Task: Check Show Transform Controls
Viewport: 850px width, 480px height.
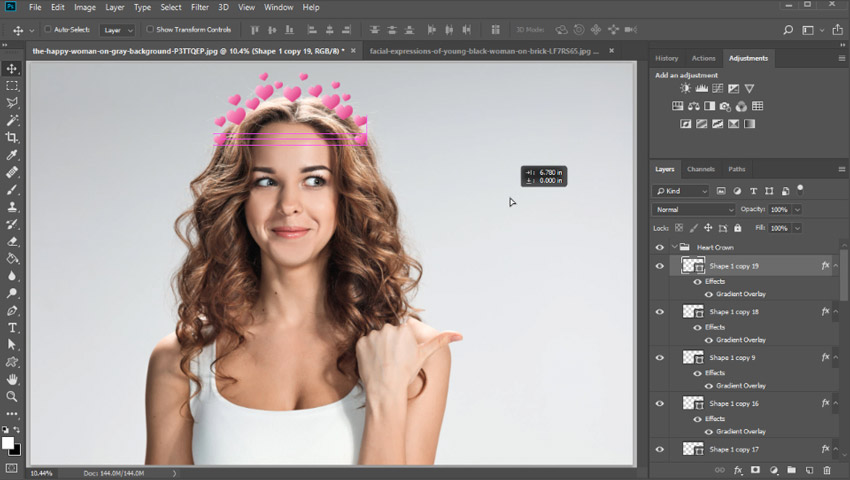Action: click(x=149, y=30)
